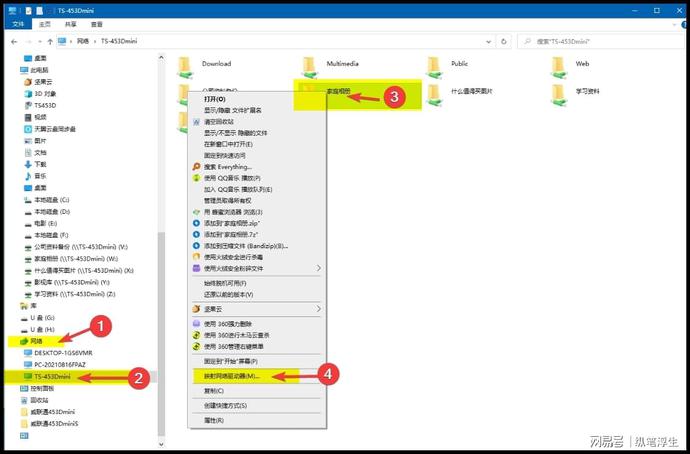Open the 下载 folder in the sidebar
690x454 pixels.
click(x=35, y=164)
